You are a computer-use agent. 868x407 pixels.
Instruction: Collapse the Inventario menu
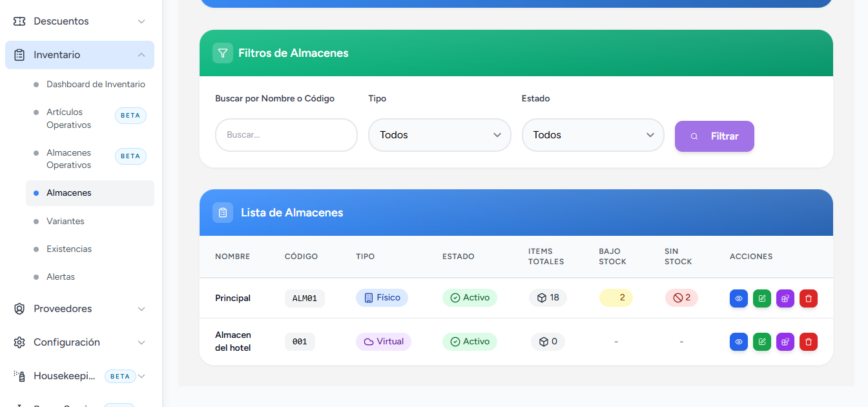pyautogui.click(x=79, y=55)
